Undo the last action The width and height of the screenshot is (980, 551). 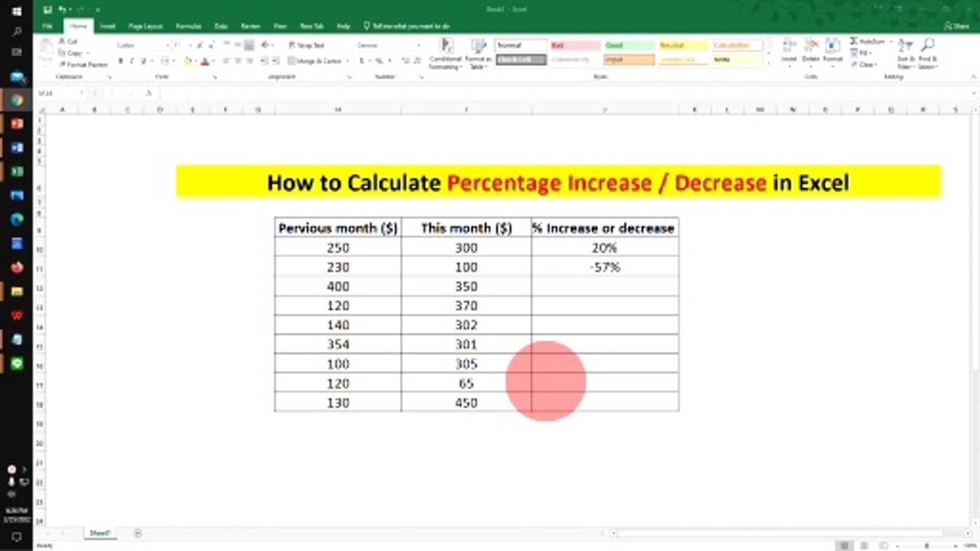pyautogui.click(x=62, y=10)
